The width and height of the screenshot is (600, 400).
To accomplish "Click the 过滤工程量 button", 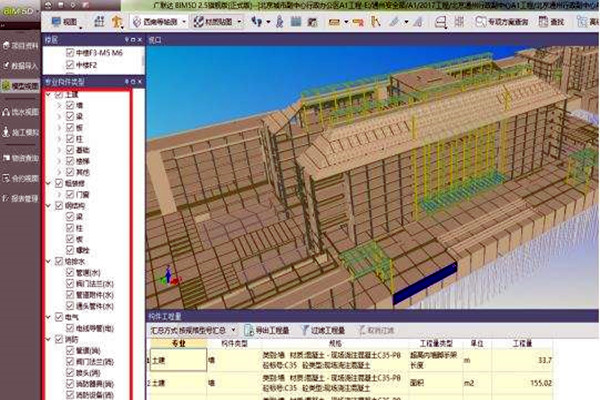I will (x=327, y=329).
